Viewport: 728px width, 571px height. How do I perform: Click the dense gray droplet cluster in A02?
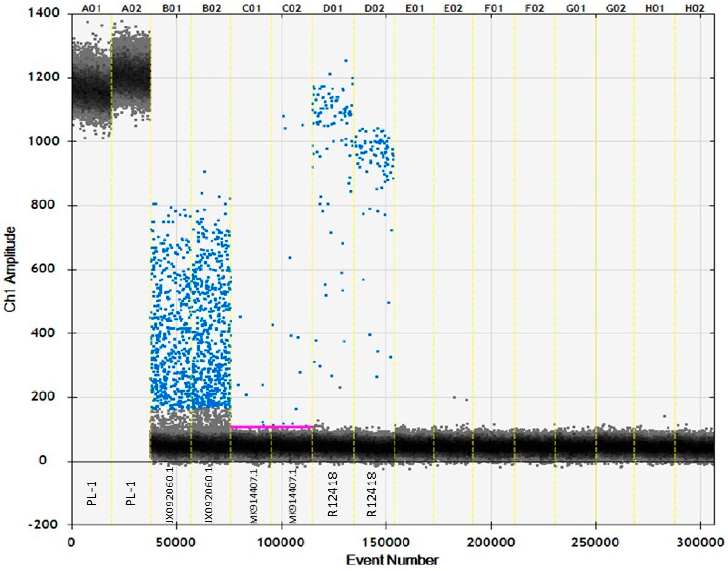click(131, 75)
